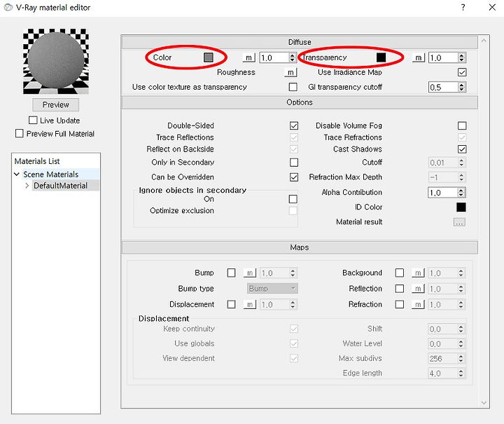This screenshot has height=424, width=504.
Task: Click the Transparency value spinner arrows
Action: (x=461, y=57)
